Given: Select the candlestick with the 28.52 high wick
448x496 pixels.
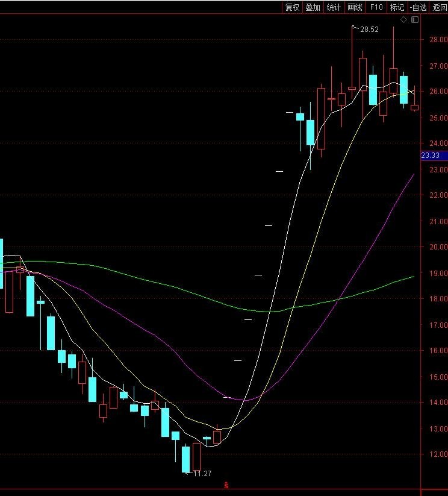Looking at the screenshot, I should pyautogui.click(x=352, y=88).
